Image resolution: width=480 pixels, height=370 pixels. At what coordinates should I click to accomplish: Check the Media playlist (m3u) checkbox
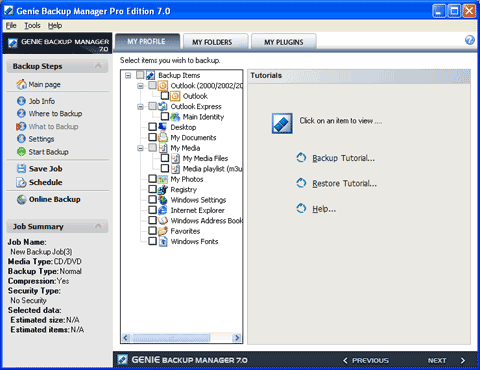165,168
